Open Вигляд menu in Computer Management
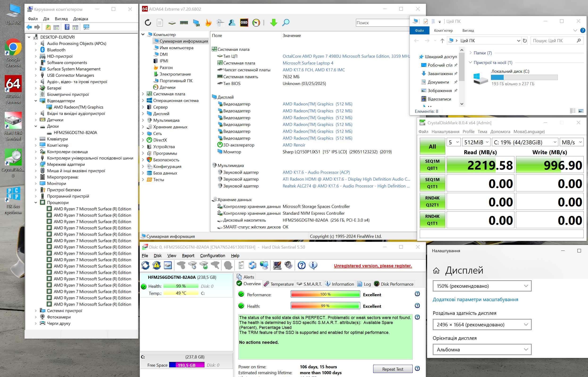588x377 pixels. 61,19
